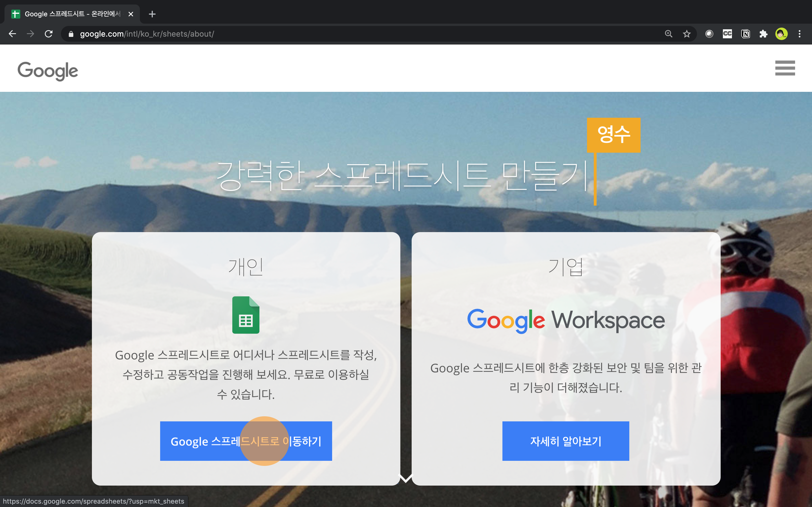
Task: Click the browser back arrow
Action: pyautogui.click(x=12, y=34)
